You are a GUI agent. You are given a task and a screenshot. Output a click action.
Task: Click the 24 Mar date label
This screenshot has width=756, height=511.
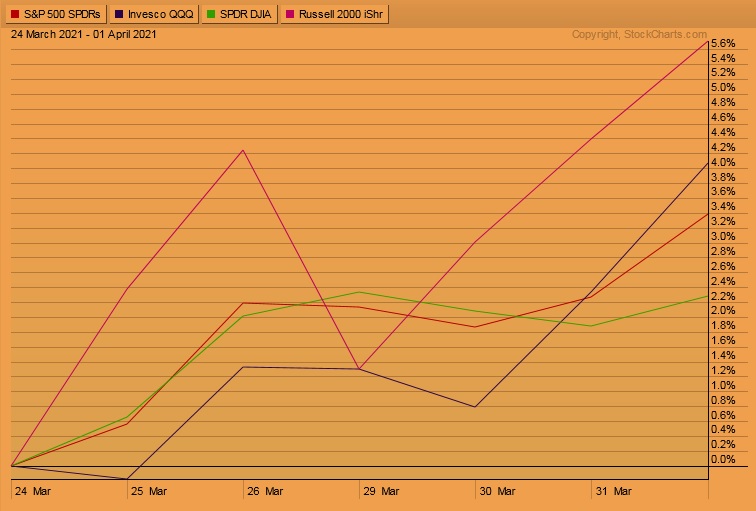click(33, 491)
